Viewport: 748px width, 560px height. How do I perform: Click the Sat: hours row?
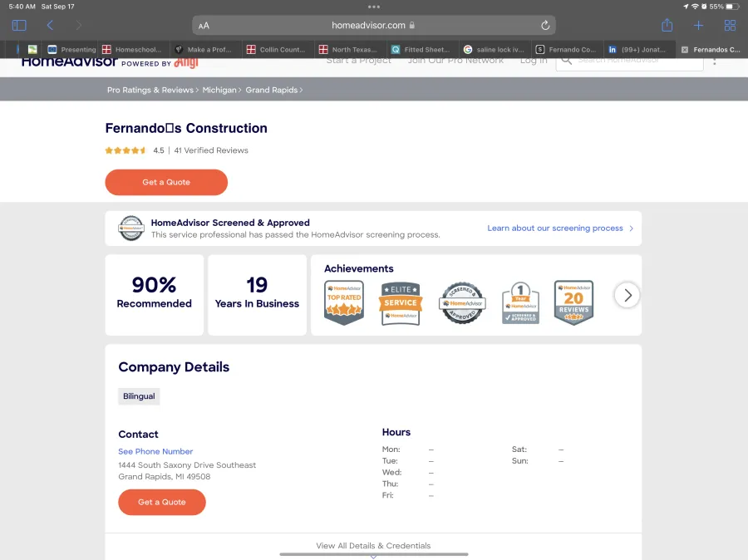538,449
